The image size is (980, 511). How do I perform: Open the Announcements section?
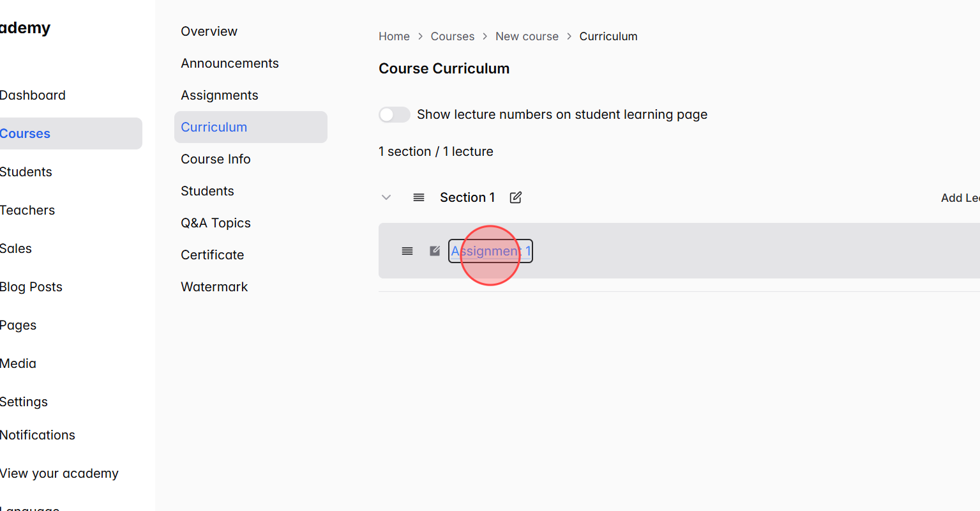(x=230, y=63)
